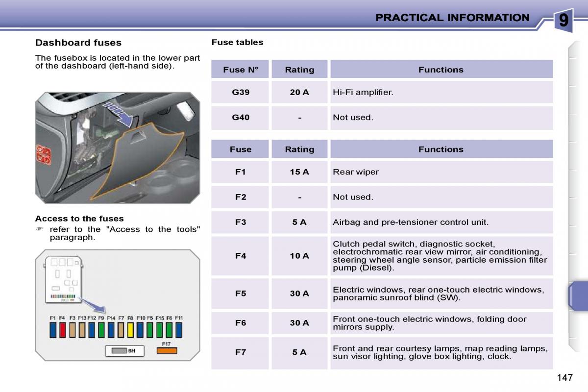The image size is (588, 392).
Task: Click the 15 A rating cell
Action: (299, 171)
